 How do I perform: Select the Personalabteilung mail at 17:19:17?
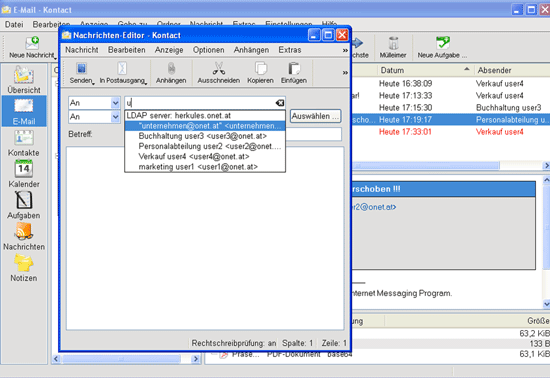(450, 120)
